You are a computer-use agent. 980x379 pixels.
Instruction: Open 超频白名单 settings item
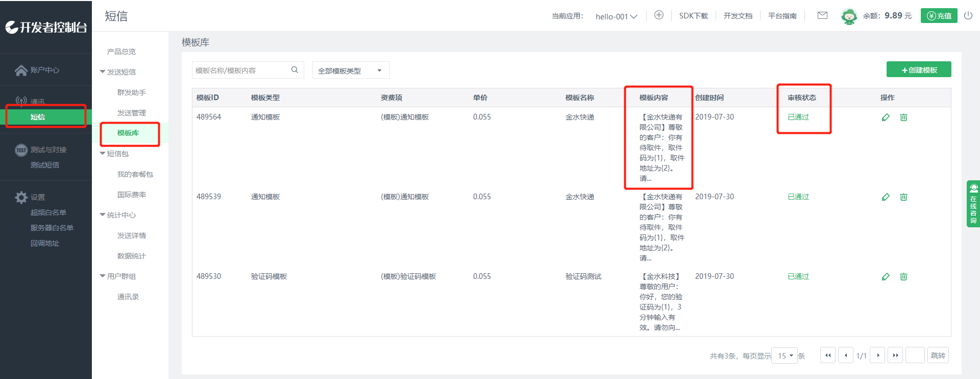click(x=48, y=212)
